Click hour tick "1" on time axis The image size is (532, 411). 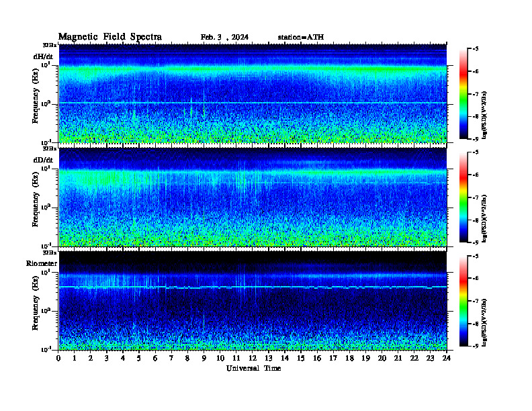point(75,359)
